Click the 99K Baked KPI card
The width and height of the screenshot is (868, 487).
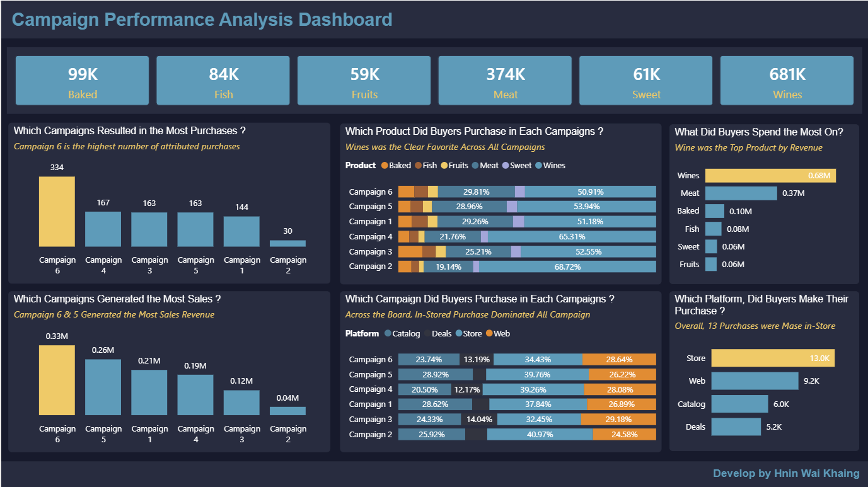point(81,80)
